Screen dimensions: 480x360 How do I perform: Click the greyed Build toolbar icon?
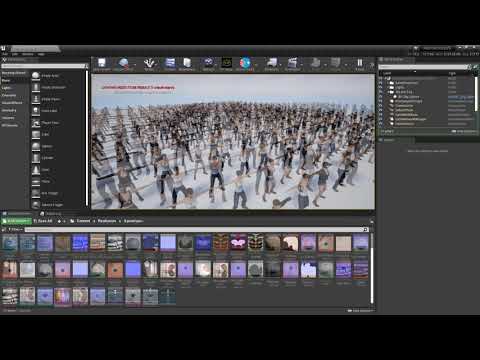point(315,63)
